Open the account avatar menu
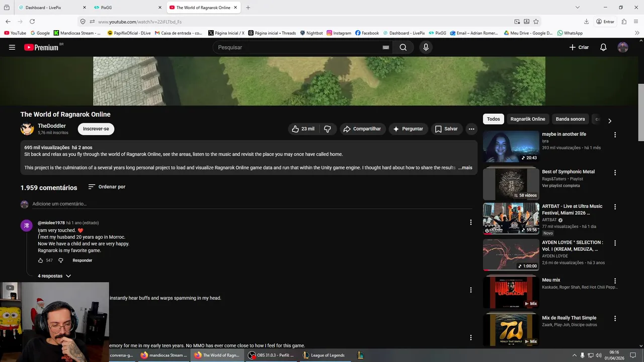This screenshot has height=362, width=644. coord(623,47)
